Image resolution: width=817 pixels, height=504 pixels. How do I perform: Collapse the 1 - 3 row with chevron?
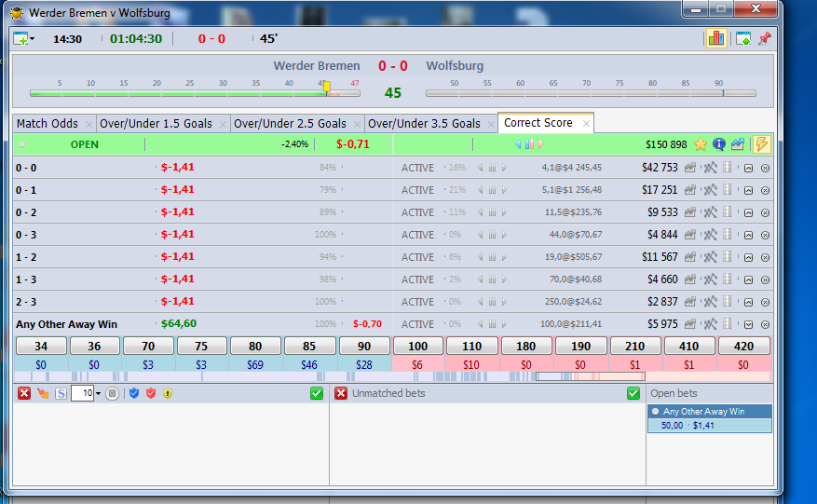point(748,279)
